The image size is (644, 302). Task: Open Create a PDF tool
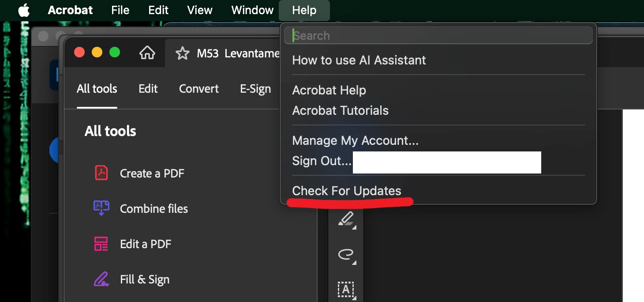[x=152, y=173]
